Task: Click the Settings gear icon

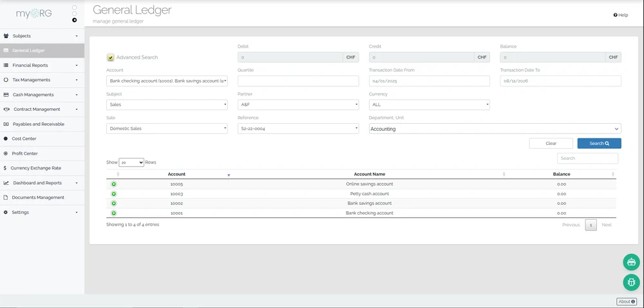Action: [6, 213]
